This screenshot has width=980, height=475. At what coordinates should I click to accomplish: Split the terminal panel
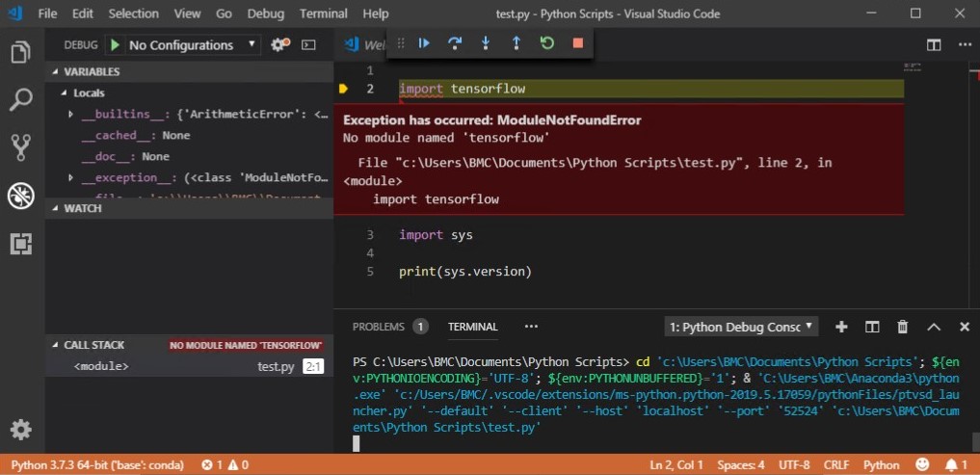872,327
